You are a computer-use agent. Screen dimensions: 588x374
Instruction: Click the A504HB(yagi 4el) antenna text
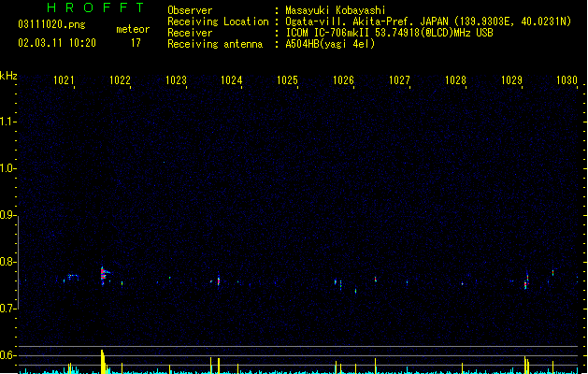330,44
